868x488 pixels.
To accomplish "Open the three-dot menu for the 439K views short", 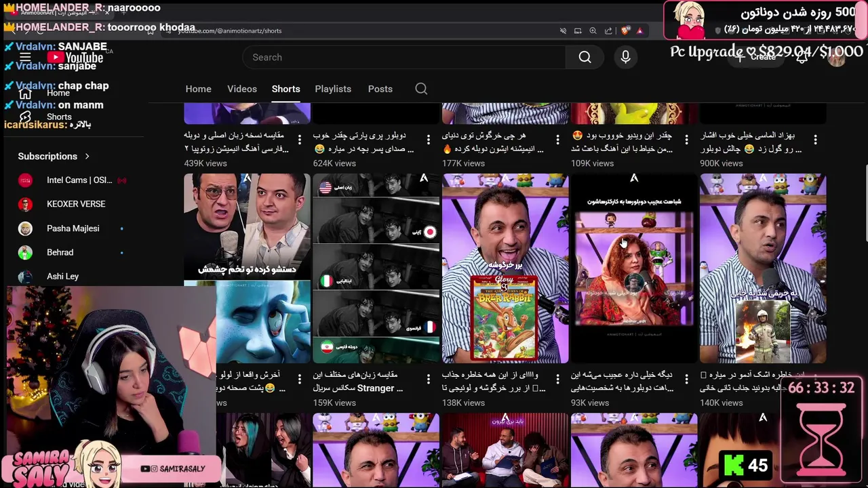I will pyautogui.click(x=300, y=140).
